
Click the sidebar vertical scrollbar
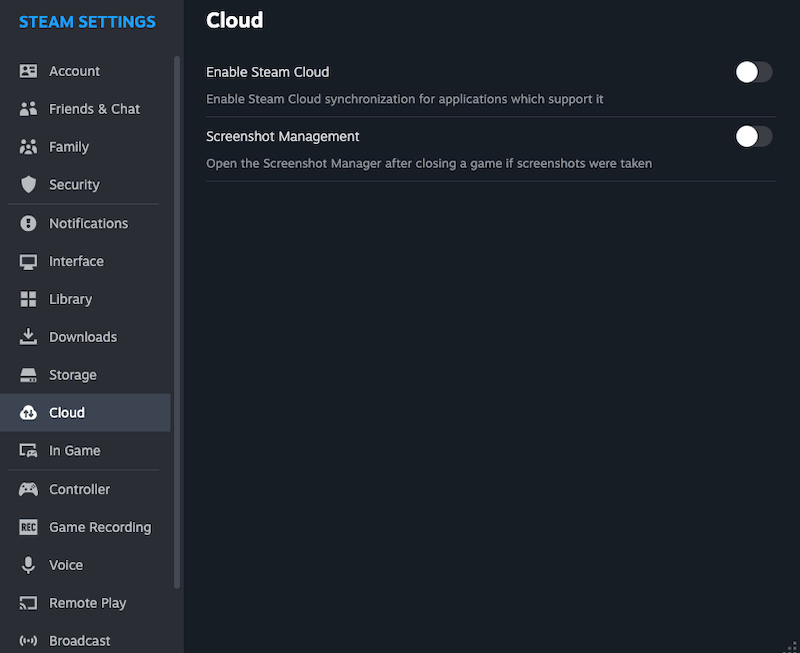[x=177, y=322]
